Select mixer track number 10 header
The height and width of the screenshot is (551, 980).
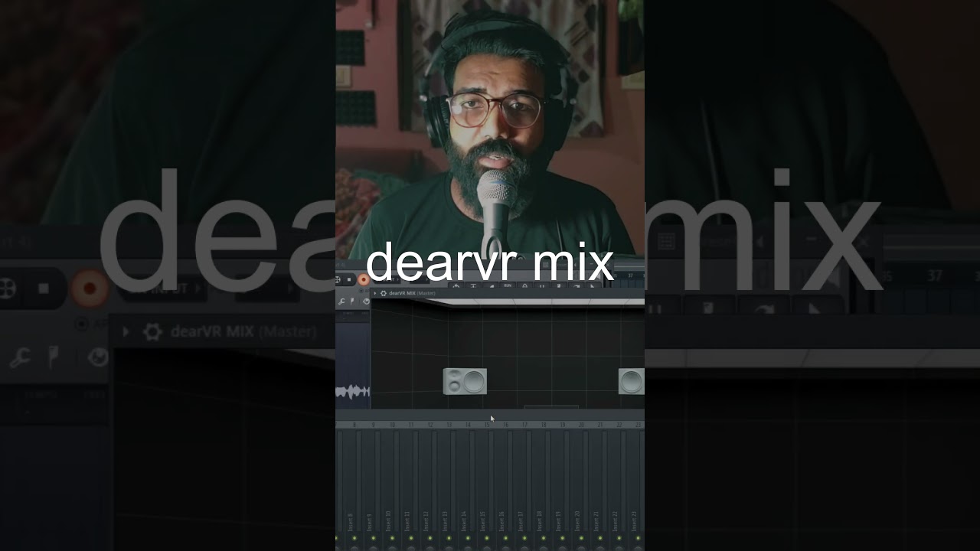click(x=392, y=425)
